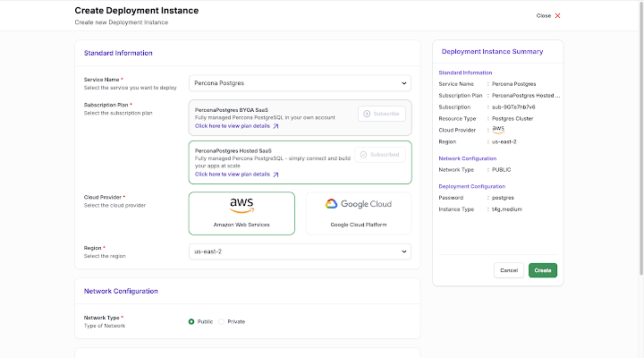Select the Public network type radio

(x=191, y=321)
